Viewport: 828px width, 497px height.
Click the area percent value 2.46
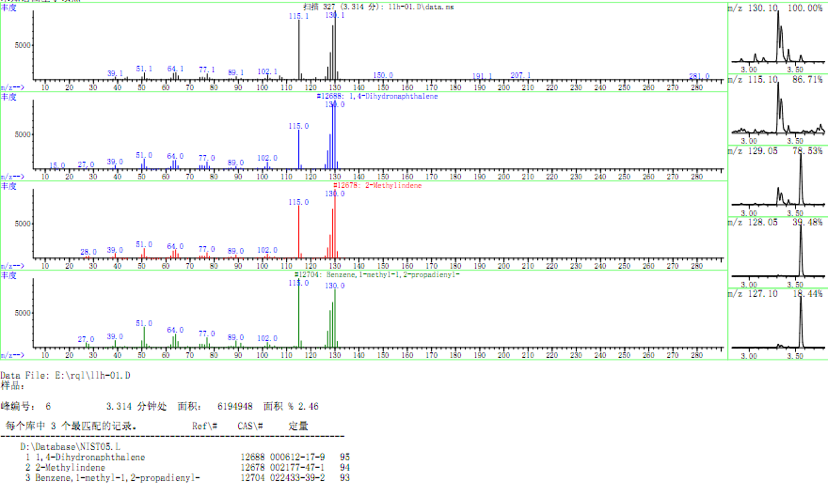point(308,406)
